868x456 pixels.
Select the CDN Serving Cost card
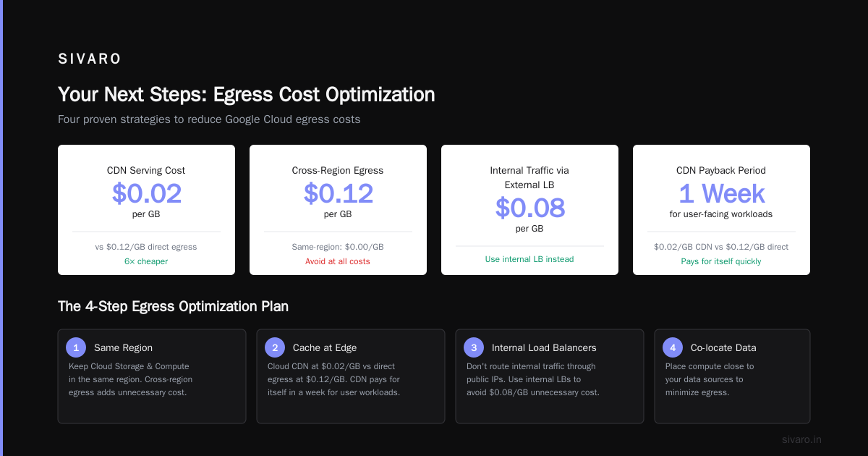coord(146,210)
